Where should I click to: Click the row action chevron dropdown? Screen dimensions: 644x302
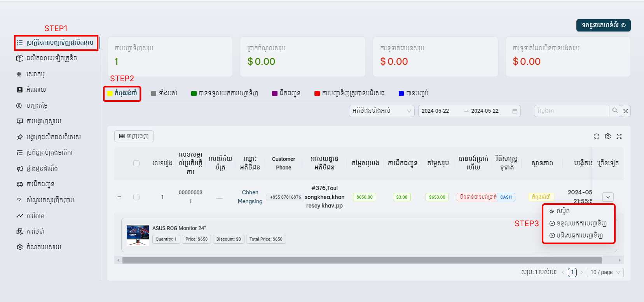point(608,197)
